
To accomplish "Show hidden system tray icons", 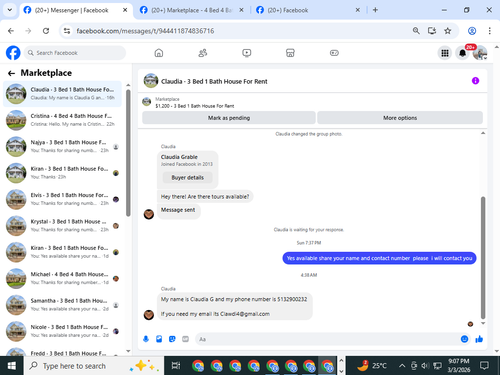I will (402, 366).
